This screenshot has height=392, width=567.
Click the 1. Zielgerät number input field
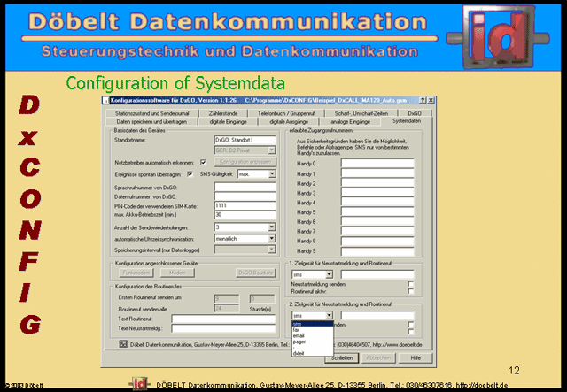point(377,274)
